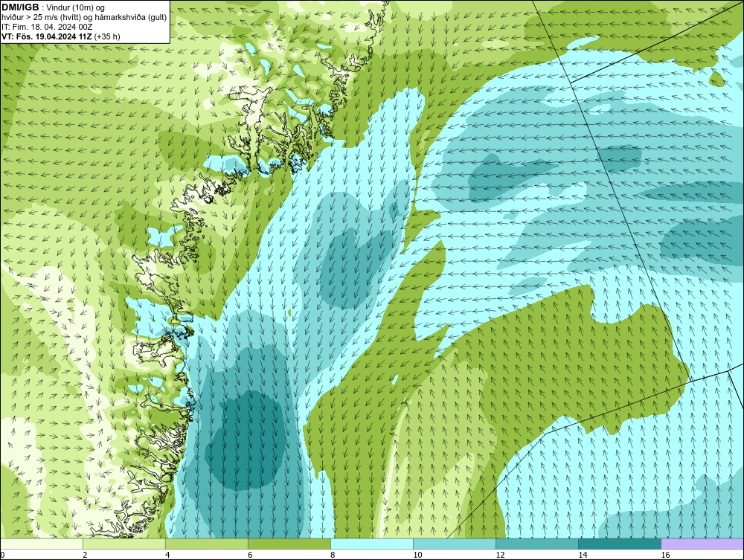Click the 10–12 m/s turquoise legend swatch
Viewport: 744px width, 560px height.
(x=455, y=544)
